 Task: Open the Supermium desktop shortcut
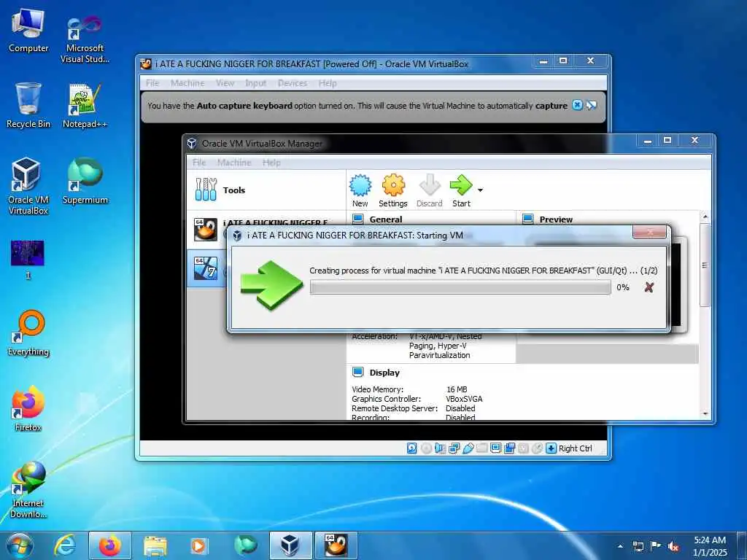click(85, 181)
